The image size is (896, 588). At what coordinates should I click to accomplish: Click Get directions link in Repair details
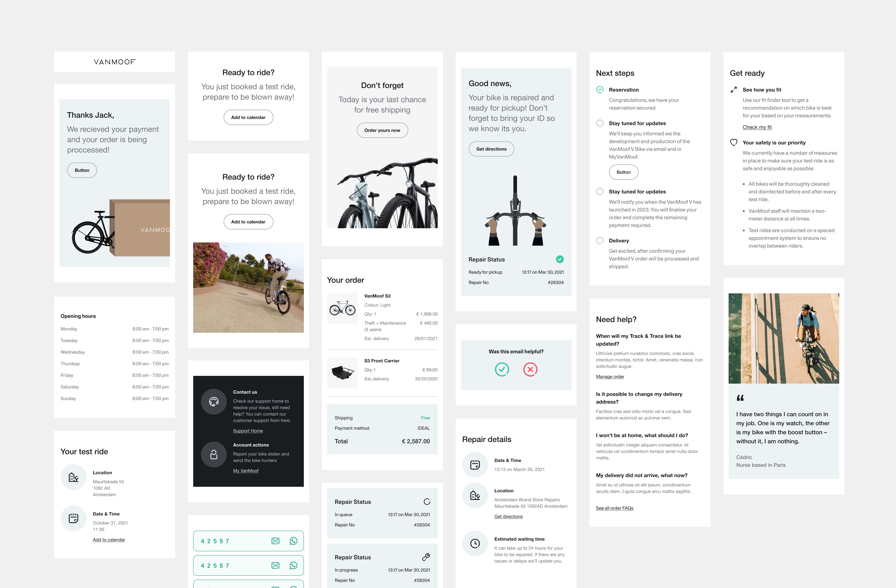(x=508, y=517)
